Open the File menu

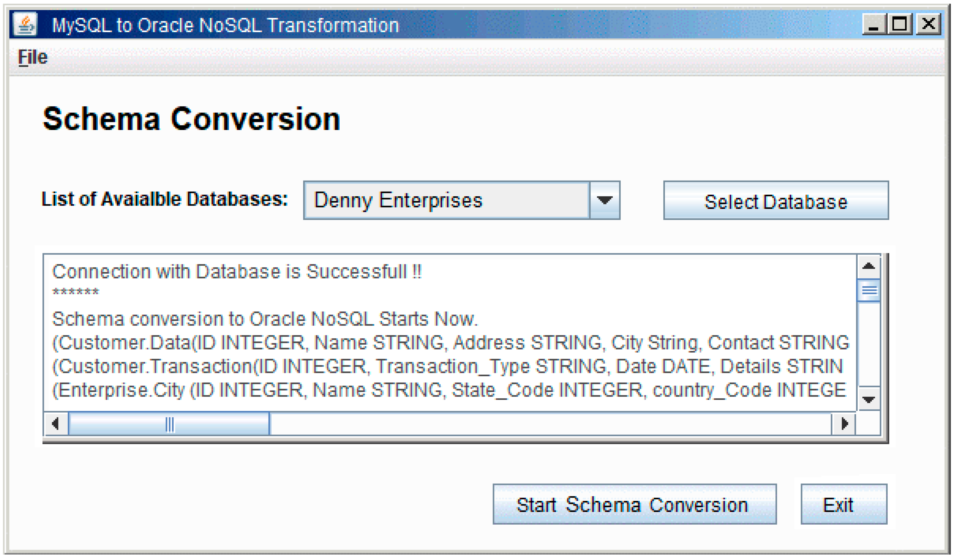[x=33, y=57]
